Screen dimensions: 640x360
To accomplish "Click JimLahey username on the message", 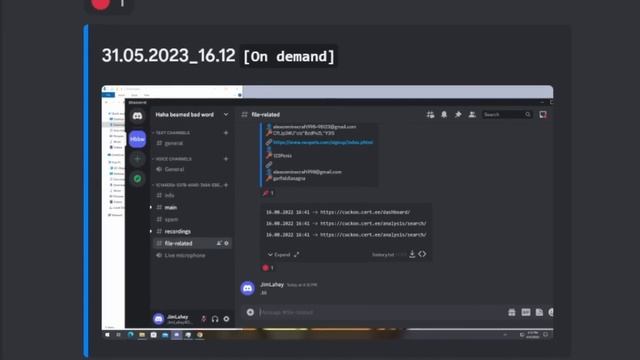I will pos(272,284).
